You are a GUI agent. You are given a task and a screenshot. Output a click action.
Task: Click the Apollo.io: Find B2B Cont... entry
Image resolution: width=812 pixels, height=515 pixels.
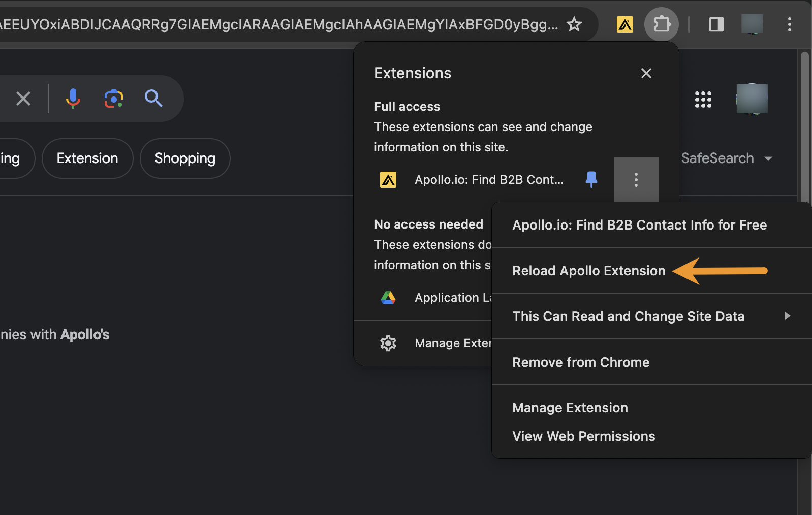coord(489,180)
